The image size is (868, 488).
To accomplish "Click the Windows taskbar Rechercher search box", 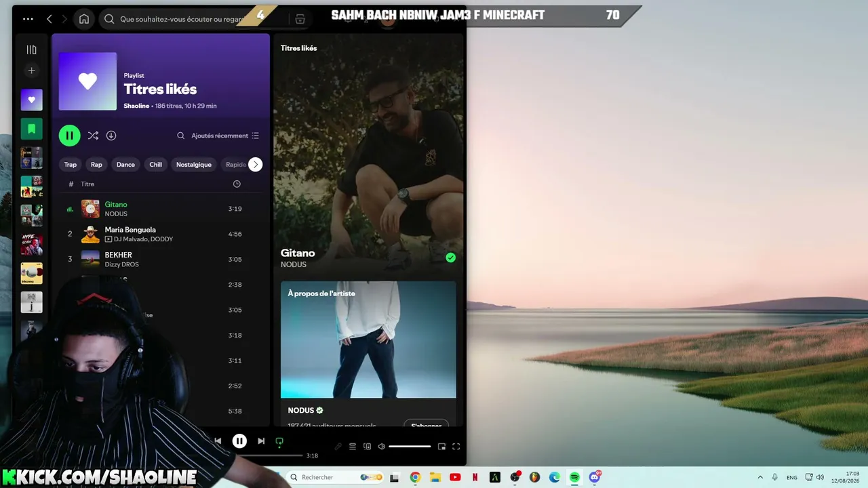I will [x=335, y=477].
